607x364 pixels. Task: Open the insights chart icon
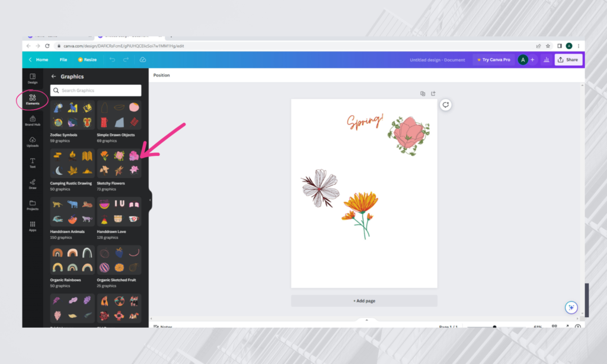(x=546, y=60)
